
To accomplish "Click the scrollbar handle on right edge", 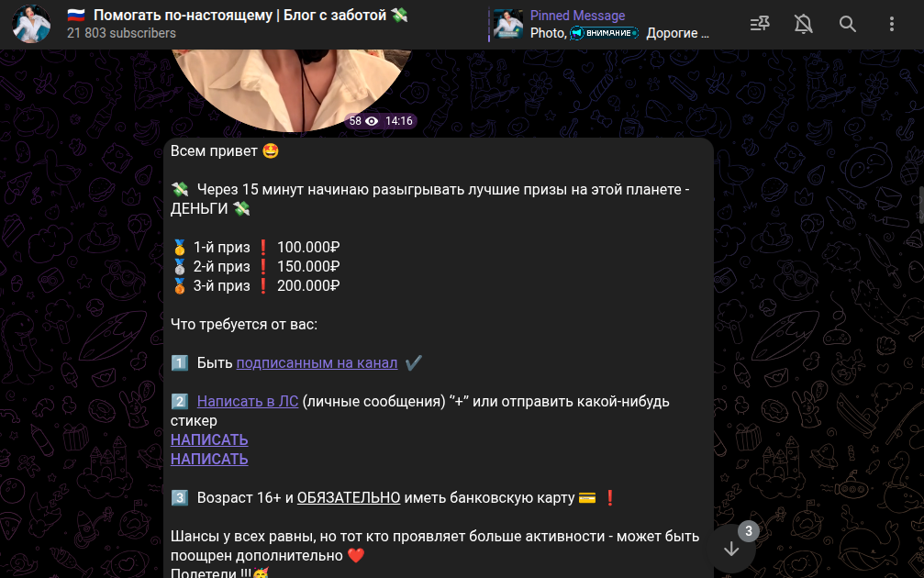I will coord(921,205).
